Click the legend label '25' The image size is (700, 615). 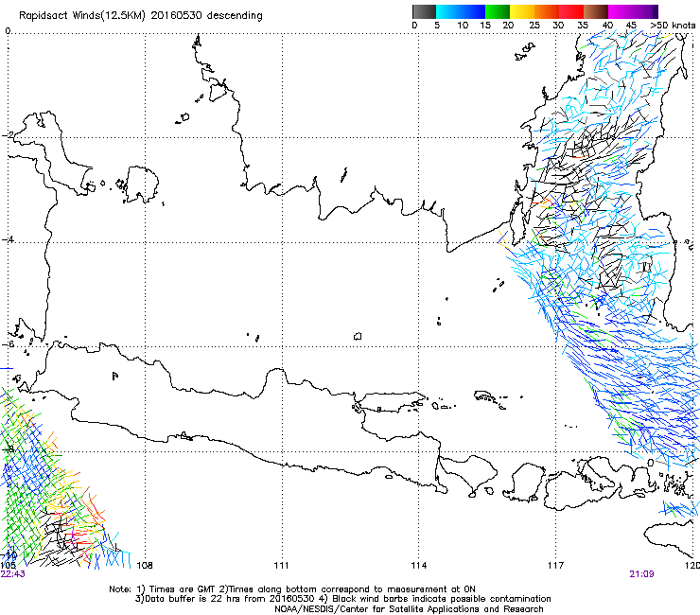(534, 26)
